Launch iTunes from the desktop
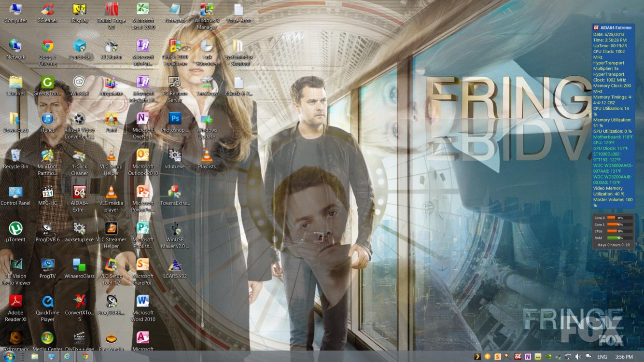 click(x=47, y=123)
